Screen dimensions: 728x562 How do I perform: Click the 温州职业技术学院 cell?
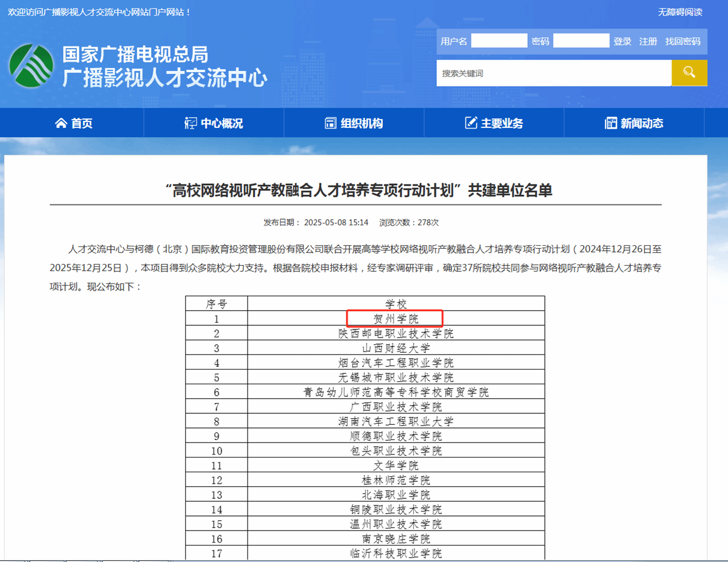[x=396, y=524]
